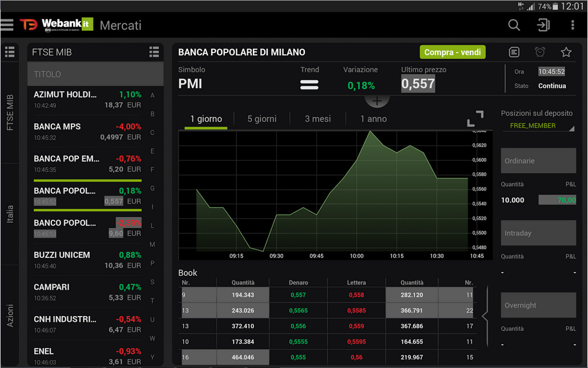Tap Lettera price 0,56 in book
The height and width of the screenshot is (368, 588).
[x=356, y=358]
